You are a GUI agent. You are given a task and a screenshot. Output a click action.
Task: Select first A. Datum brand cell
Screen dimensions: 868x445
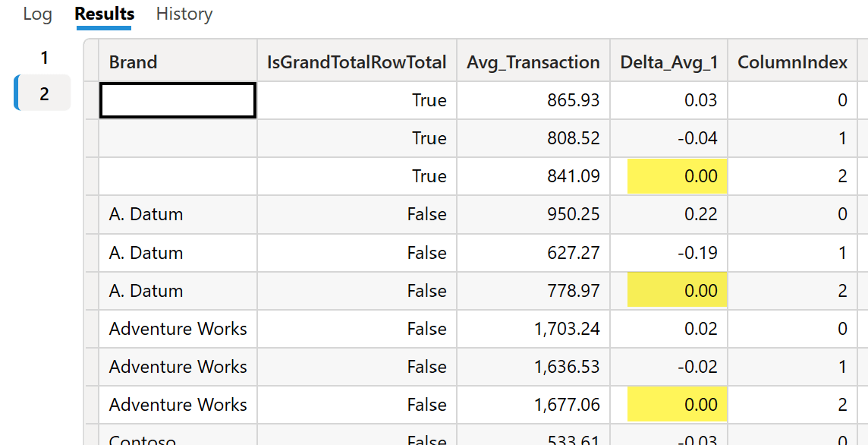(x=178, y=214)
